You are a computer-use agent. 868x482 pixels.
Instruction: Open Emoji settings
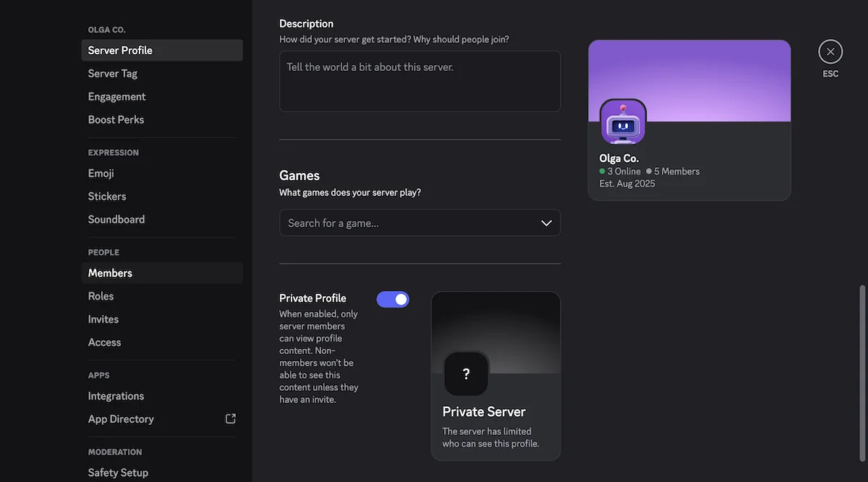[x=162, y=173]
